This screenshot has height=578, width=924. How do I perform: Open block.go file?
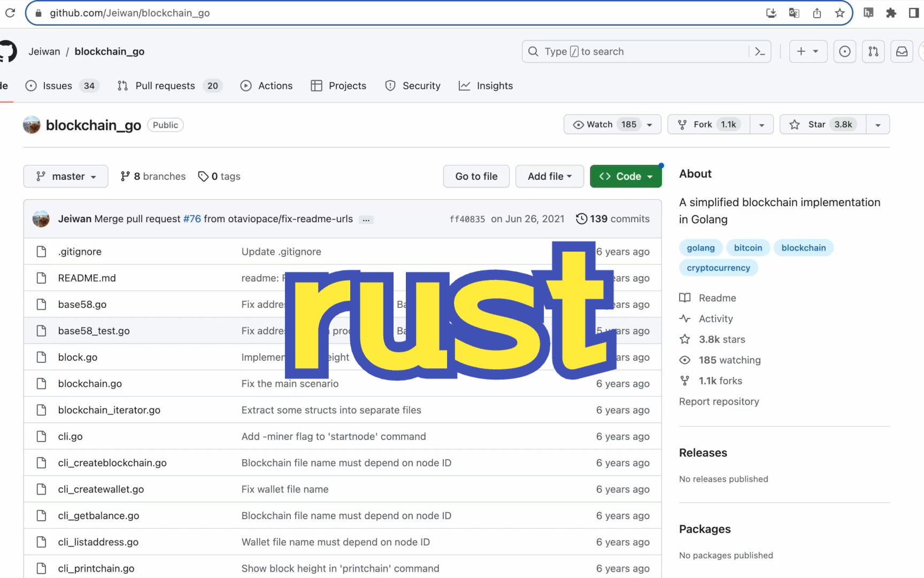click(78, 357)
